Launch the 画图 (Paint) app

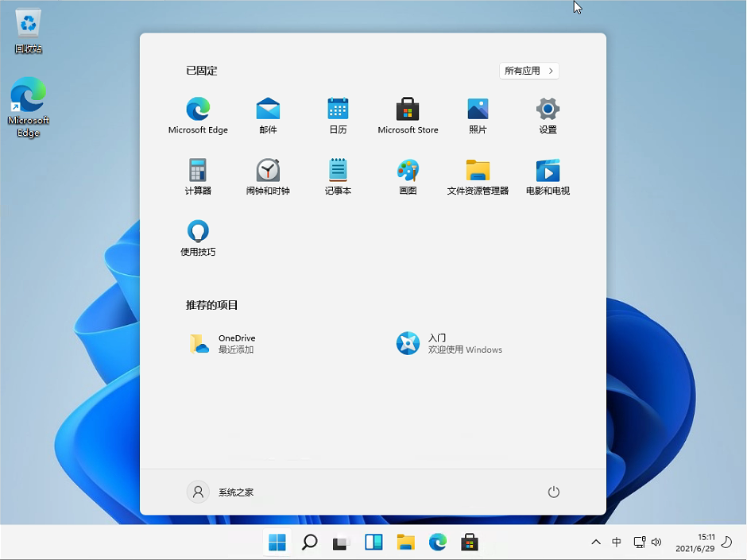[x=408, y=174]
